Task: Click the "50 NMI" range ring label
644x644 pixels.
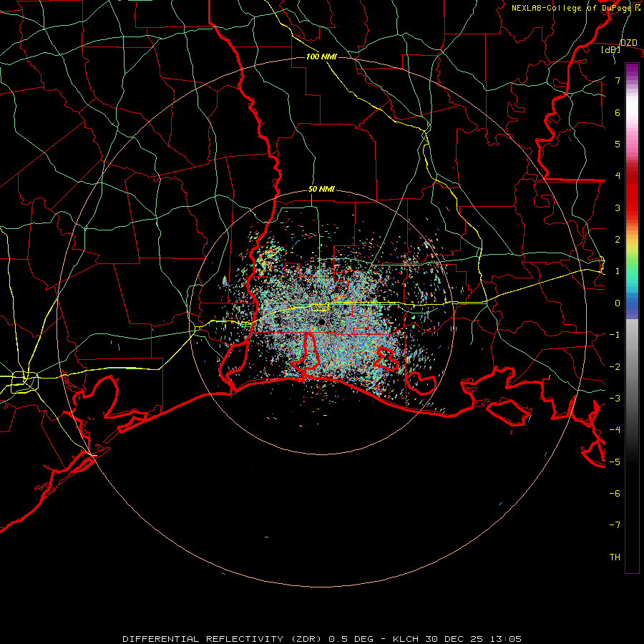Action: pos(321,190)
